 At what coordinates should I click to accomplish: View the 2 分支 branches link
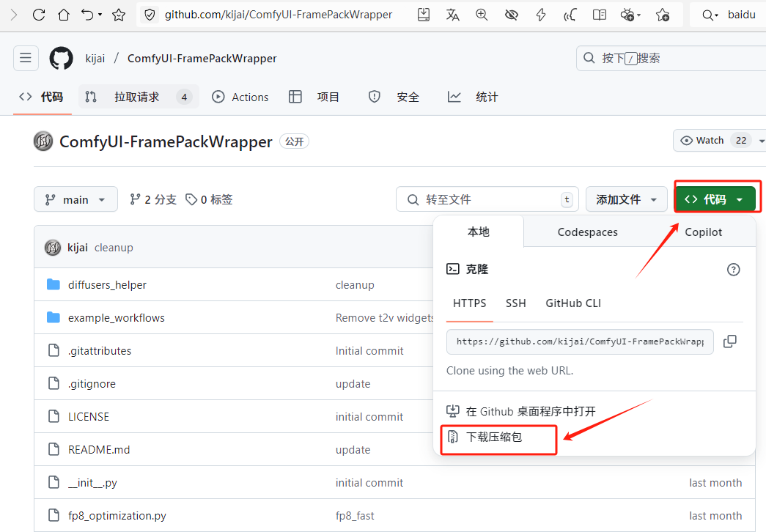tap(153, 199)
